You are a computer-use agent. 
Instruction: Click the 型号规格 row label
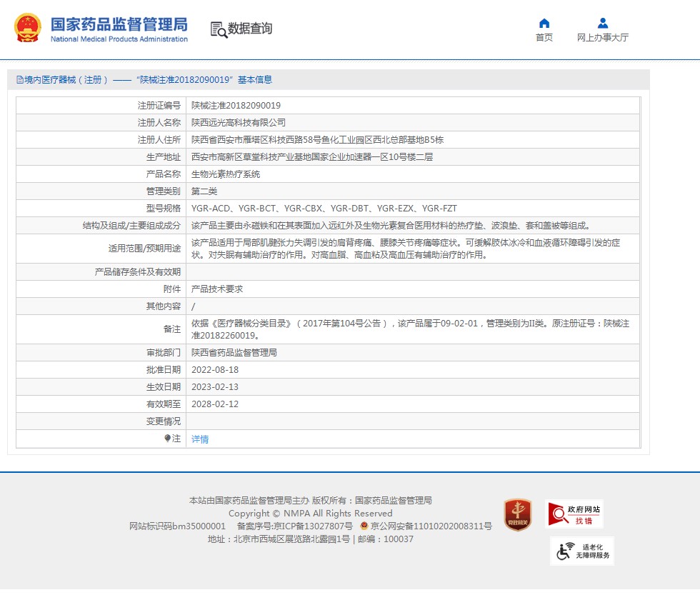[164, 209]
